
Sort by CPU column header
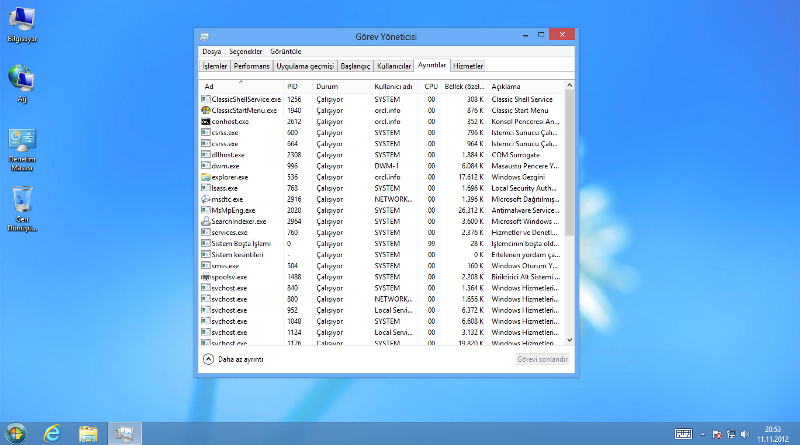point(430,86)
